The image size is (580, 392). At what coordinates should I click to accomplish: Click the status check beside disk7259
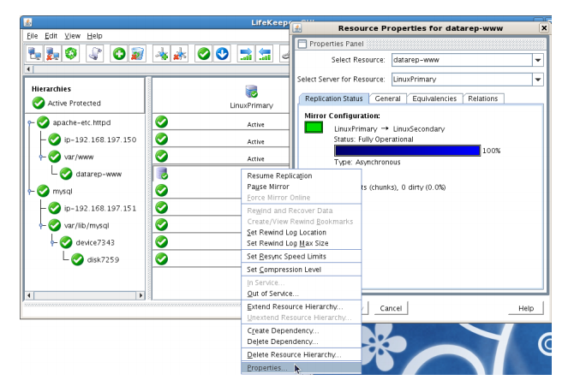78,259
